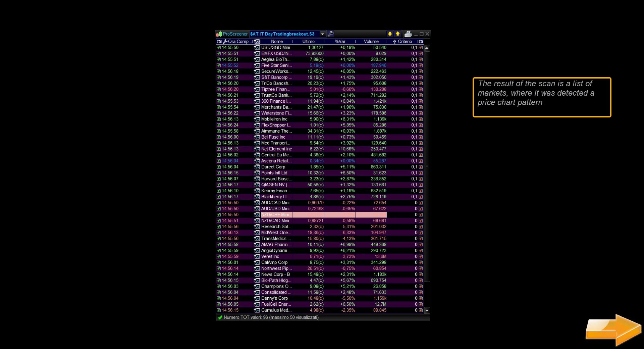Open the DayTradingbreakout screener dropdown
The width and height of the screenshot is (644, 349).
point(322,34)
